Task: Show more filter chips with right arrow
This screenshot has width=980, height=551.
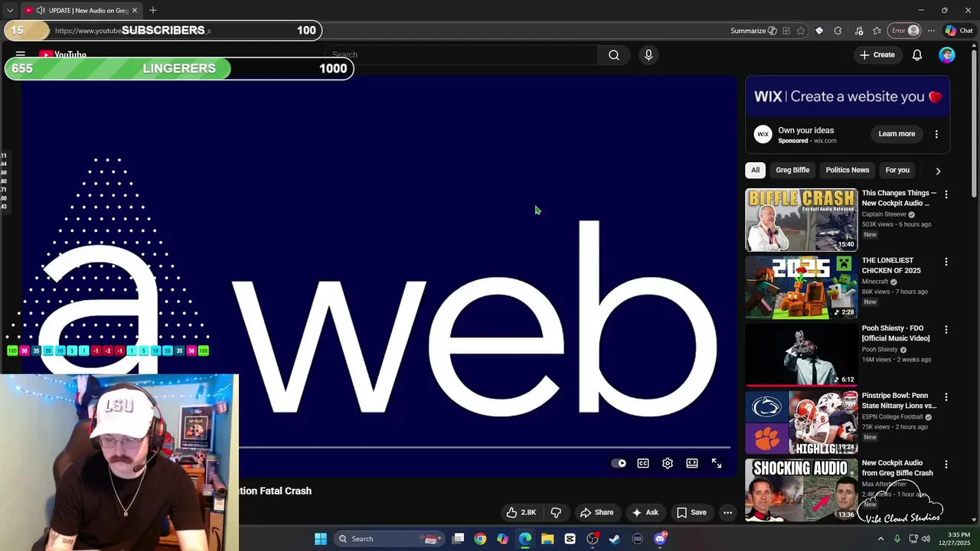Action: click(x=938, y=171)
